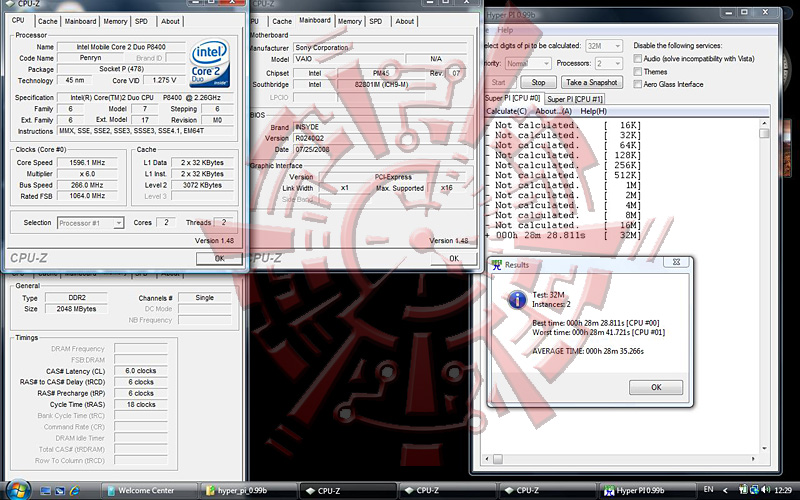Click the greyed Start button in Hyper PI

(x=498, y=82)
